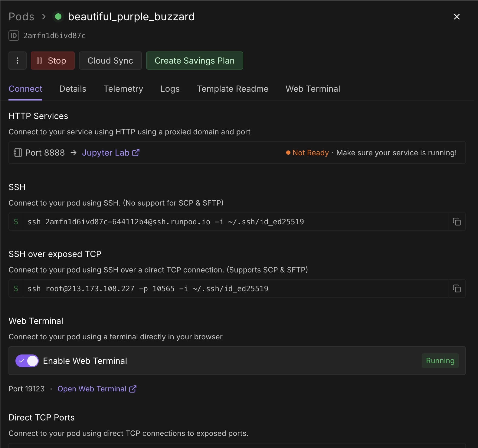Image resolution: width=478 pixels, height=448 pixels.
Task: Click the ID badge icon
Action: tap(14, 35)
